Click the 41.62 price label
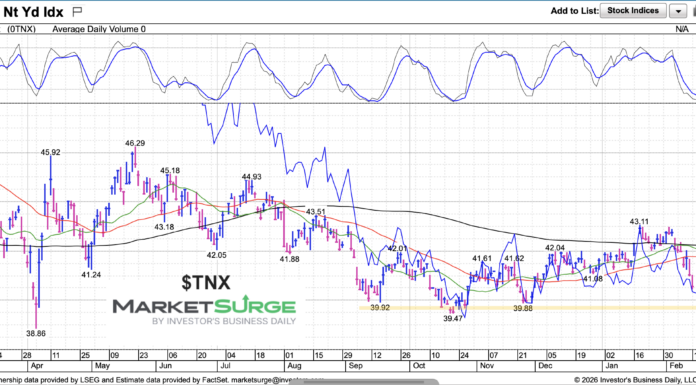696x385 pixels. (x=514, y=258)
